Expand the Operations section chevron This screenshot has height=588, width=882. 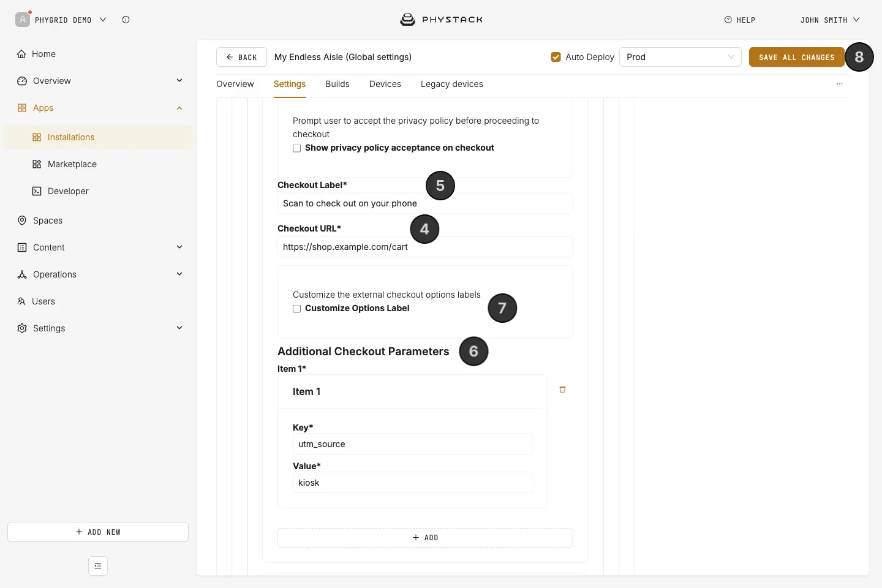coord(179,274)
